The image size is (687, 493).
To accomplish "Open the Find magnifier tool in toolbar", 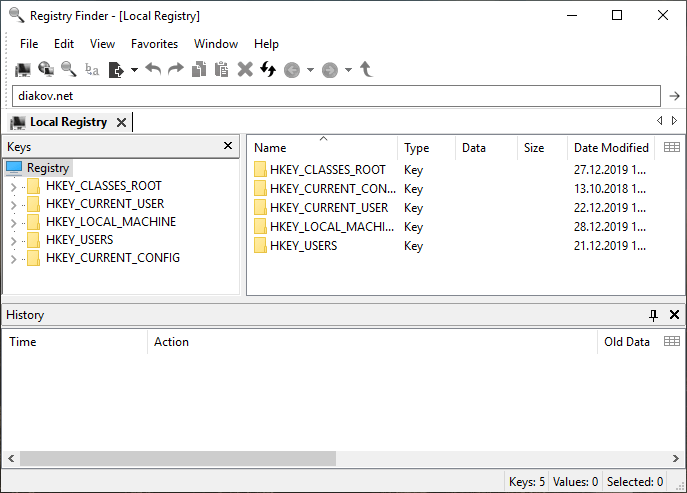I will point(68,70).
